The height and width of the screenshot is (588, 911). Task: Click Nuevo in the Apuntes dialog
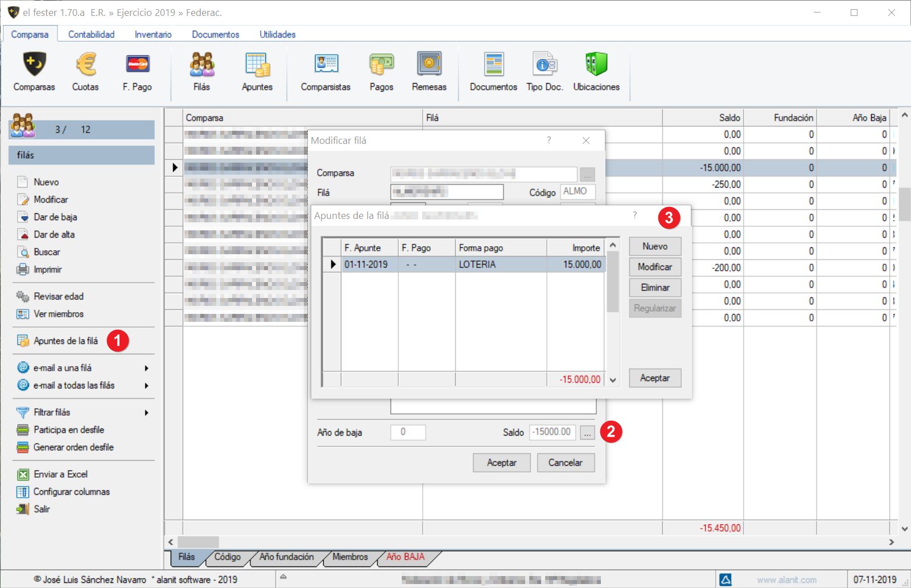click(x=654, y=246)
